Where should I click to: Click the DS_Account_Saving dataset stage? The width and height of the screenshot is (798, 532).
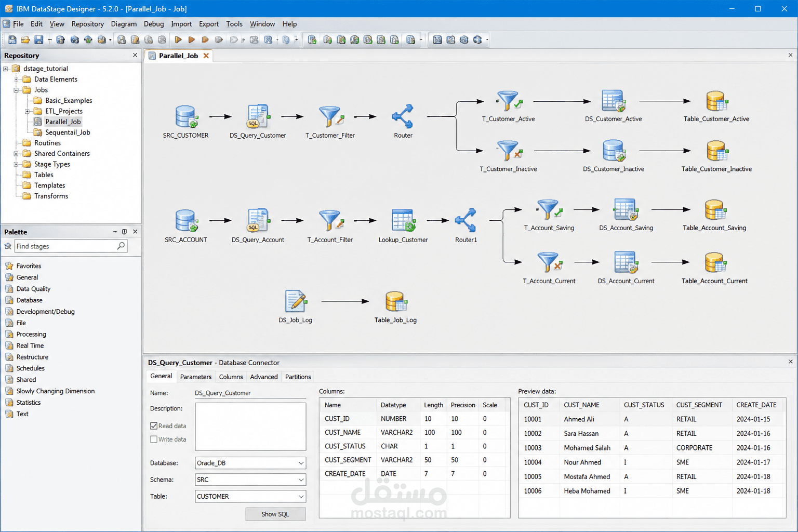[626, 210]
